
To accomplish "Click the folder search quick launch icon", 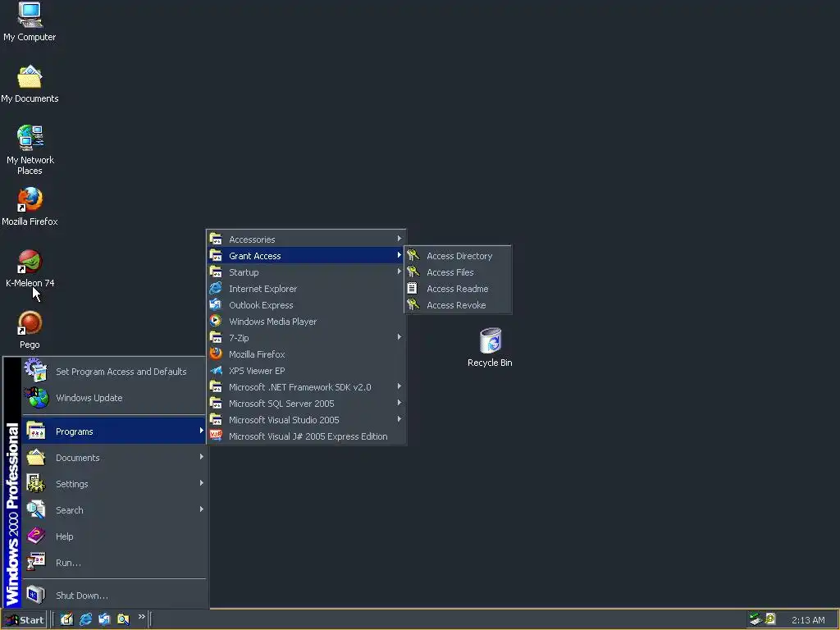I will tap(123, 619).
